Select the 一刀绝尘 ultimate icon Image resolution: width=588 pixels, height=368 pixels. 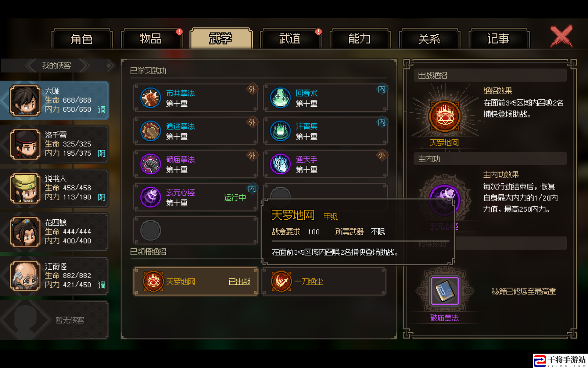click(281, 281)
